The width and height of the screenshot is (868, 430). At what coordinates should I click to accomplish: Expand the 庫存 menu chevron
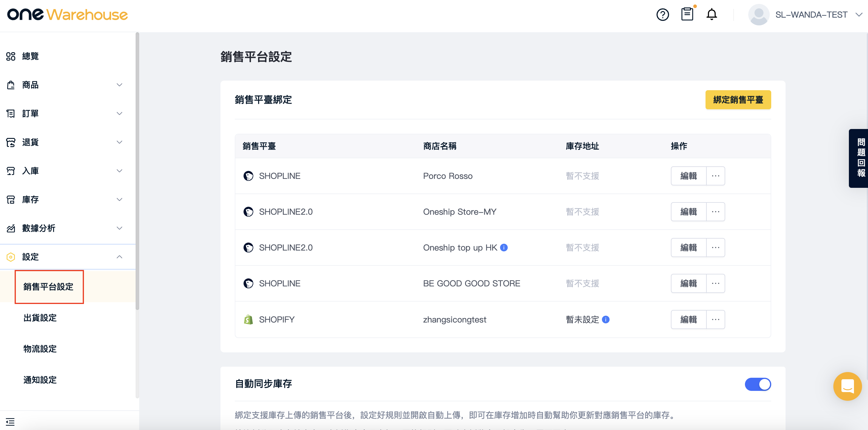point(119,199)
